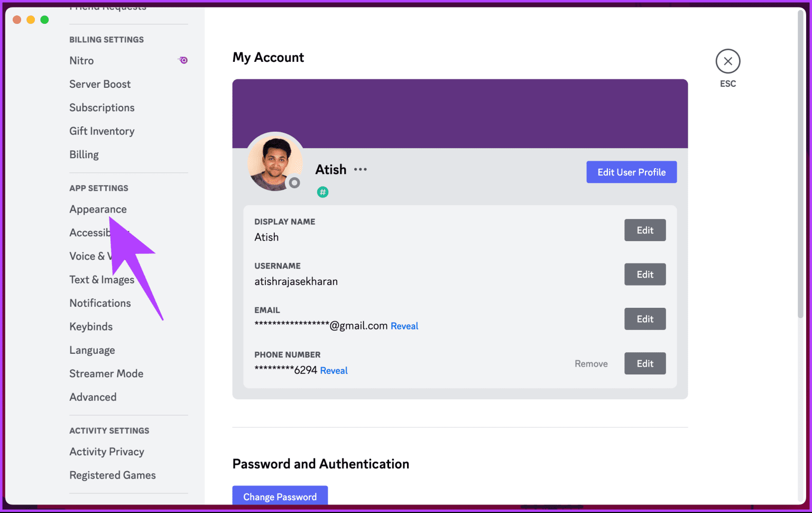The width and height of the screenshot is (812, 513).
Task: Click the Nitro badge icon beside Nitro
Action: point(182,60)
